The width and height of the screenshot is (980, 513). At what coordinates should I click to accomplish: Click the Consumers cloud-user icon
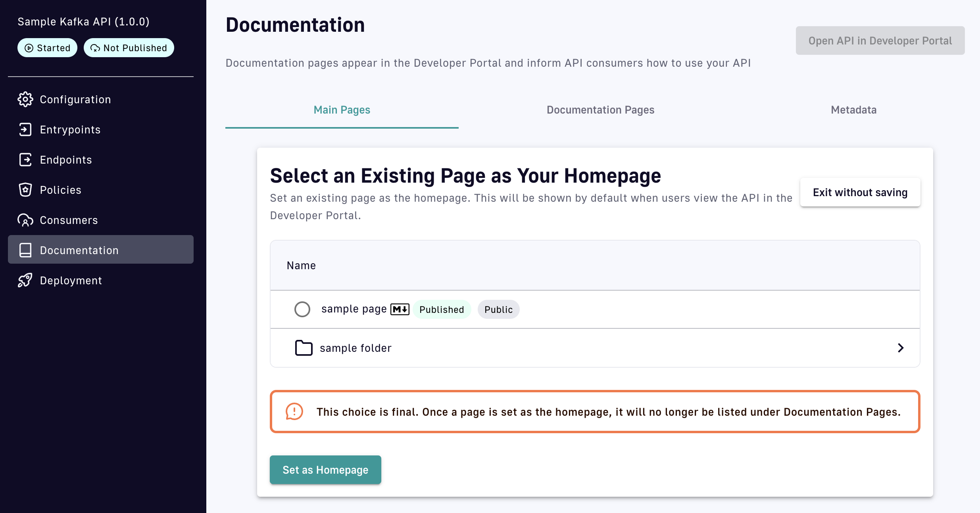tap(25, 220)
